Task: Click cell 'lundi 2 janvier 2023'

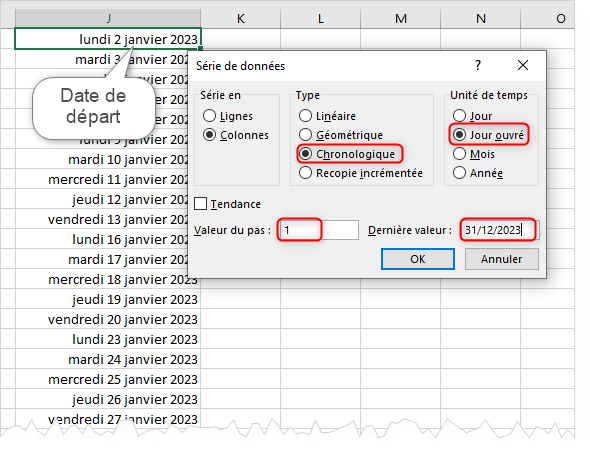Action: coord(108,39)
